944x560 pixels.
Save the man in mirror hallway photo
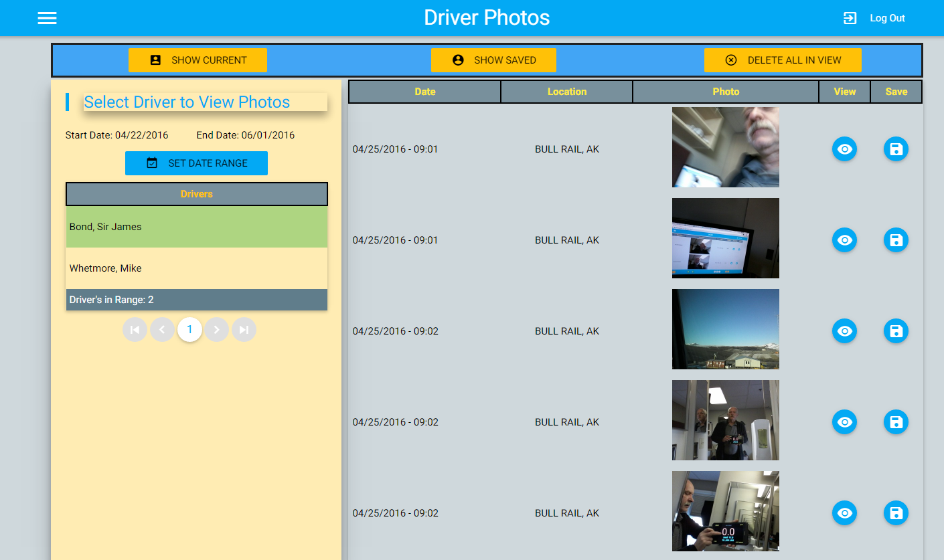[896, 422]
